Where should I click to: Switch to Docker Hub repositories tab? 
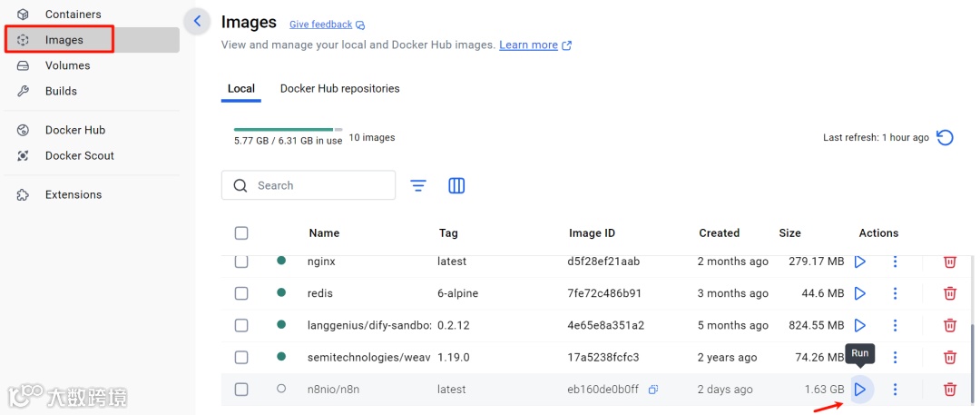click(x=339, y=89)
